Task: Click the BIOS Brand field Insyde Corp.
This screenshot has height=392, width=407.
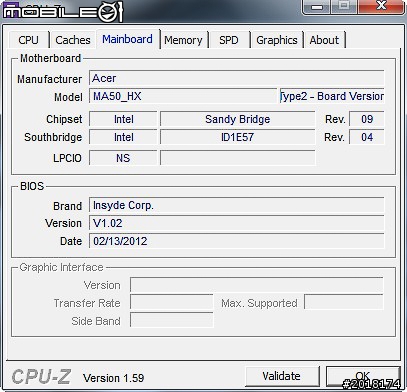Action: click(237, 205)
